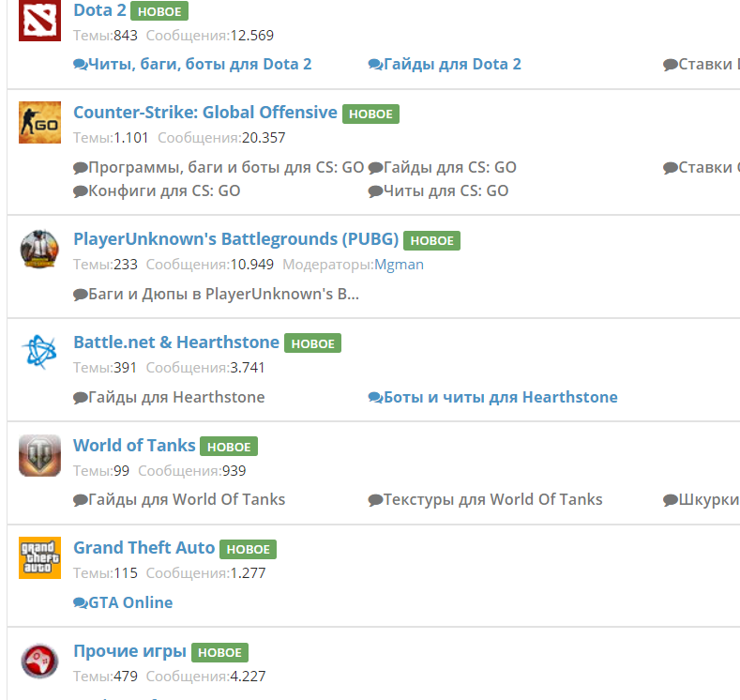740x700 pixels.
Task: Open Battle.net & Hearthstone forum
Action: point(176,342)
